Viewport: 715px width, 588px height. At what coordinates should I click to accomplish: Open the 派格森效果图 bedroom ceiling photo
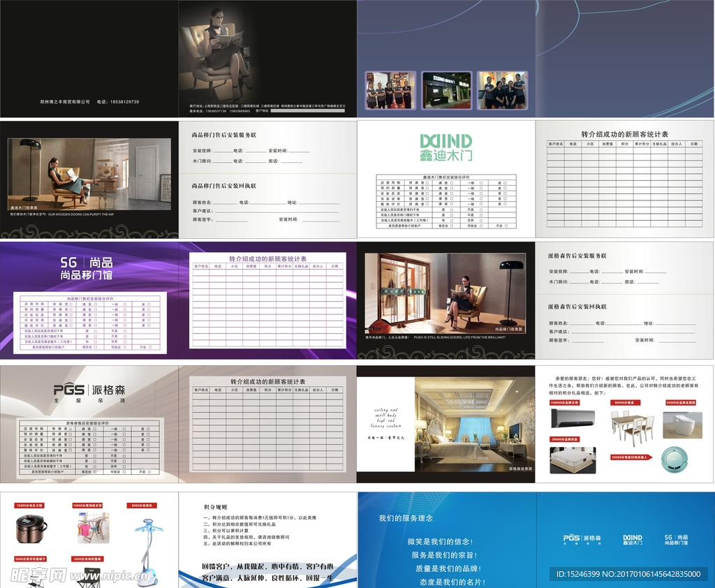point(474,424)
